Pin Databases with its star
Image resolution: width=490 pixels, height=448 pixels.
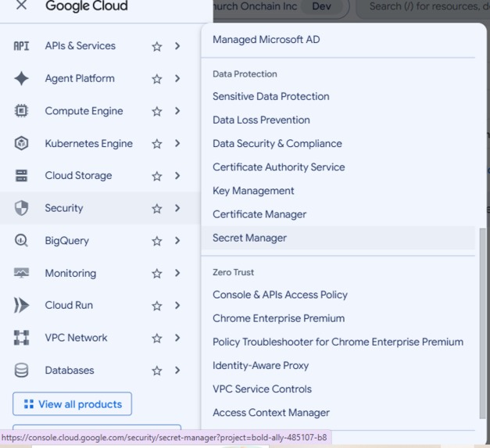[157, 371]
